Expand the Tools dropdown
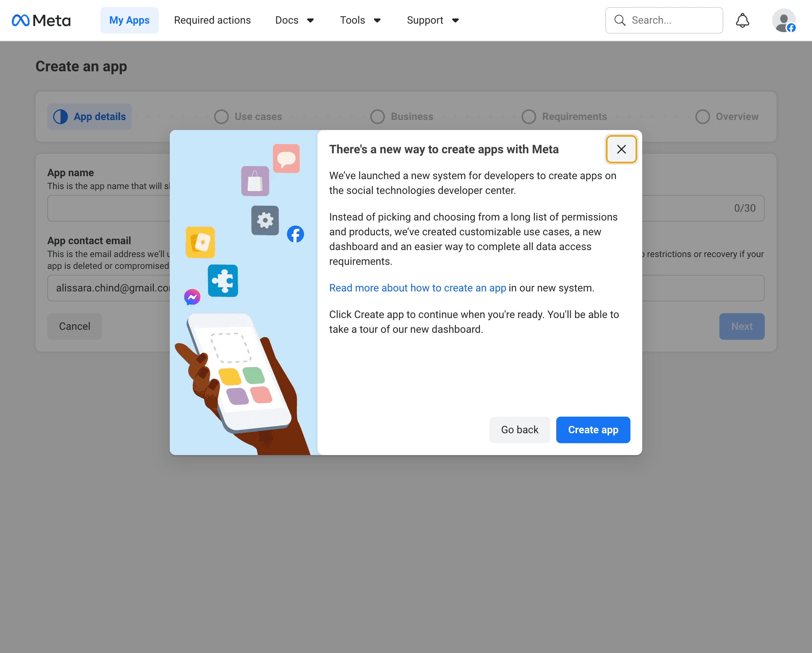Image resolution: width=812 pixels, height=653 pixels. click(x=360, y=20)
